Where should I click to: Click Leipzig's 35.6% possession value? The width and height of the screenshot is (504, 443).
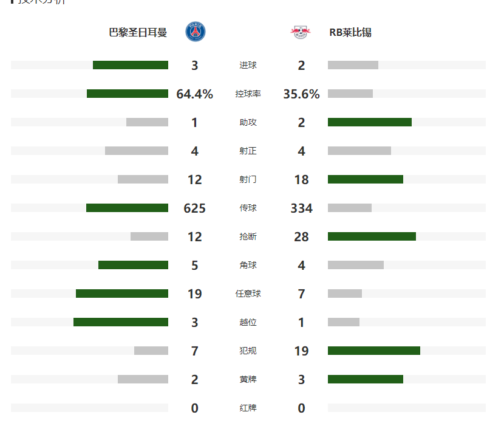coord(301,94)
